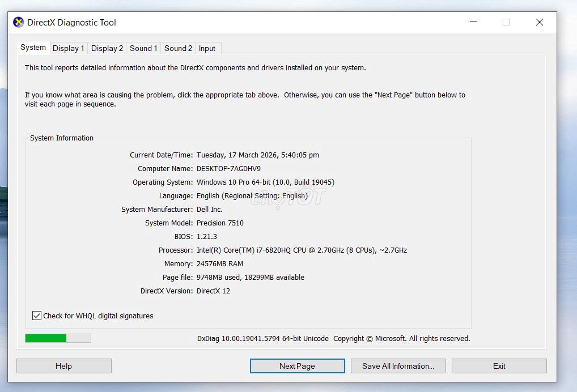Click the paragraph mentioning "Next Page" button
Viewport: 577px width, 392px height.
(x=245, y=100)
